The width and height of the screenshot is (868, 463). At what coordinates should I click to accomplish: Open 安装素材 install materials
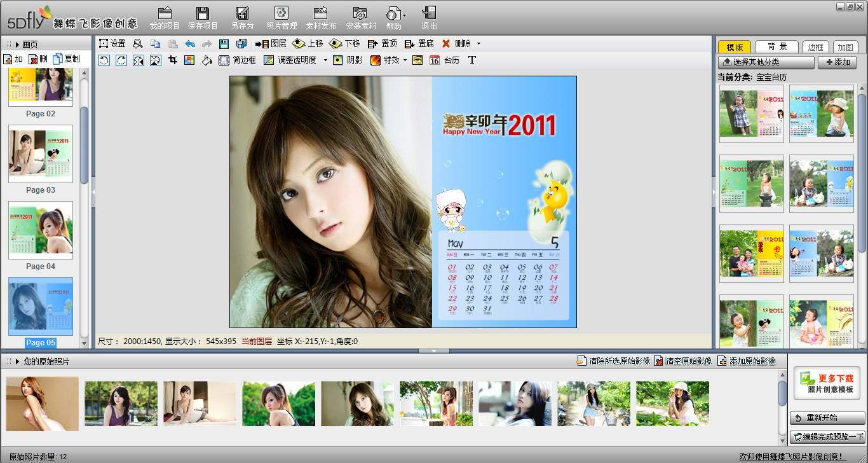tap(361, 18)
